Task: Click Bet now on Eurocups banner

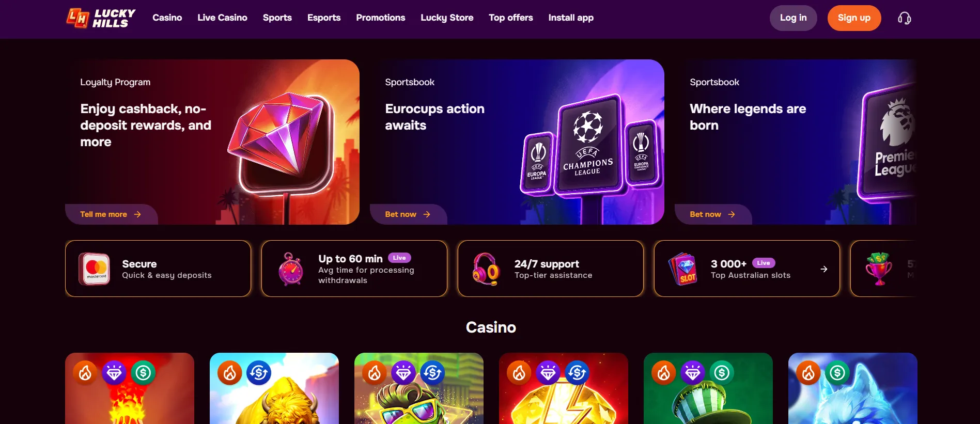Action: (x=408, y=214)
